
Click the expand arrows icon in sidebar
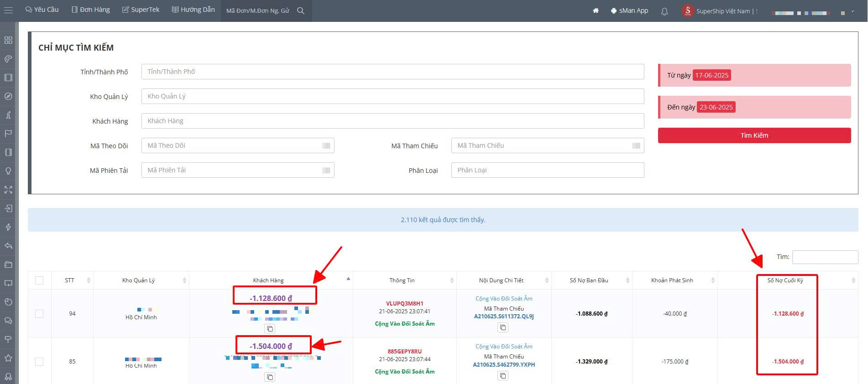[8, 190]
